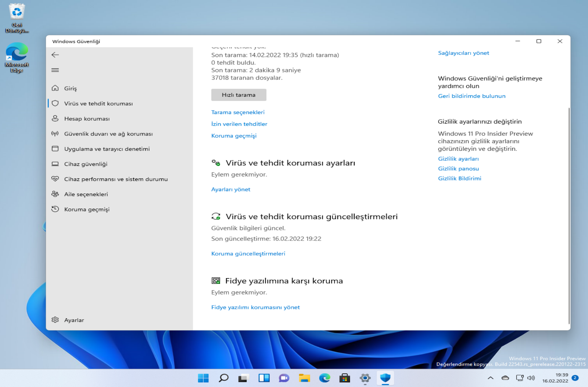Open Settings from the taskbar
This screenshot has width=588, height=387.
[365, 378]
